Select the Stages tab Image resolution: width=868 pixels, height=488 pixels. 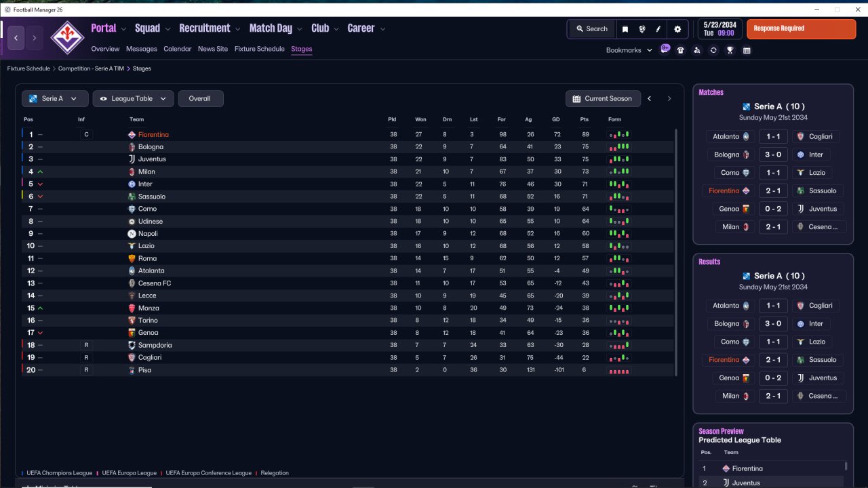(302, 49)
